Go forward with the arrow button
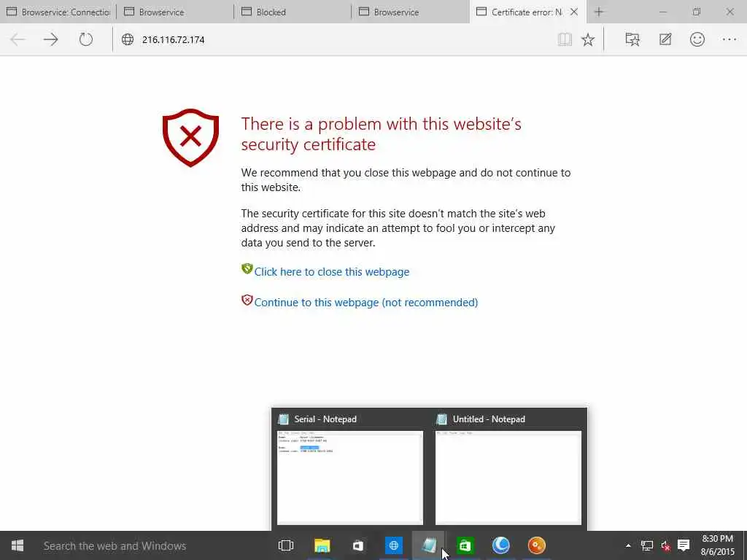This screenshot has width=747, height=560. tap(50, 39)
